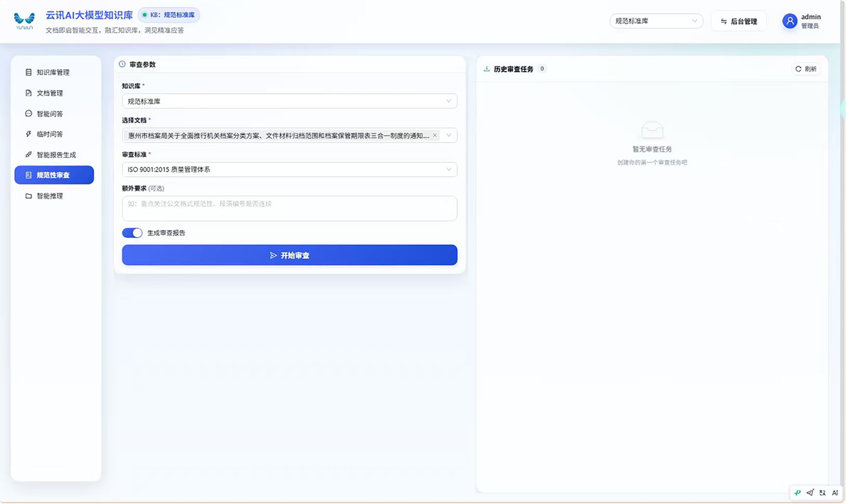Image resolution: width=846 pixels, height=504 pixels.
Task: Click the paper-plane icon in bottom toolbar
Action: tap(810, 493)
